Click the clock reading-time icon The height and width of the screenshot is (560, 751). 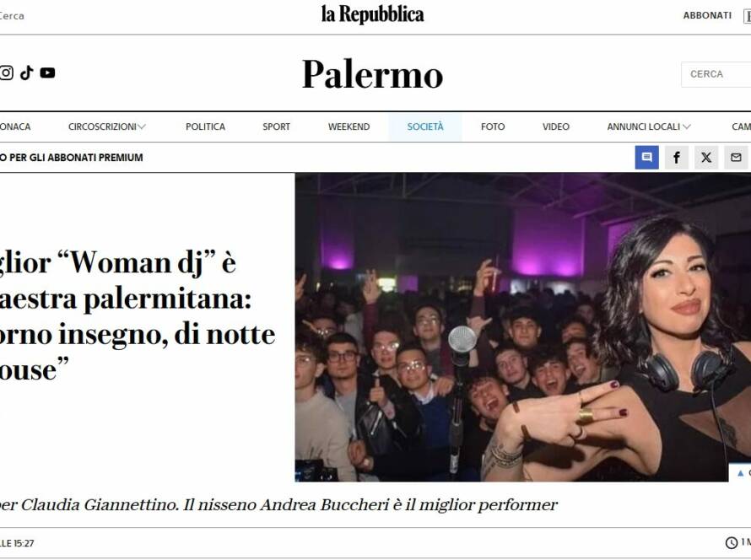(731, 542)
